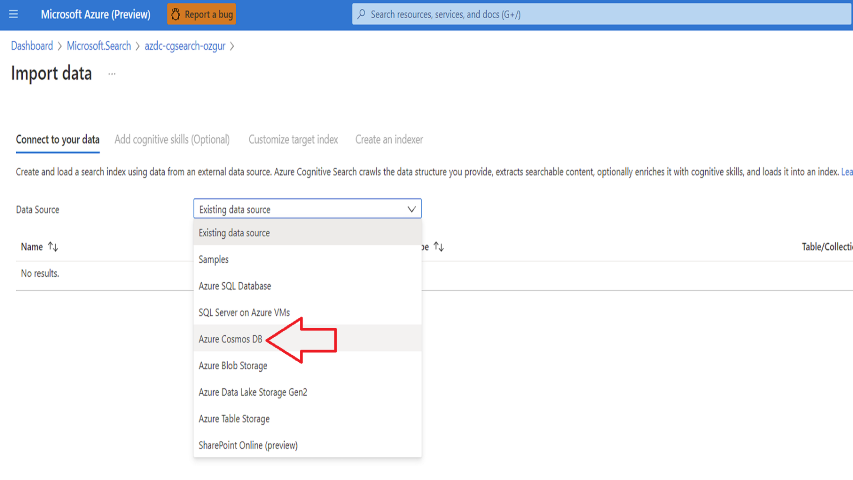The image size is (853, 480).
Task: Select the Connect to your data tab
Action: click(58, 139)
